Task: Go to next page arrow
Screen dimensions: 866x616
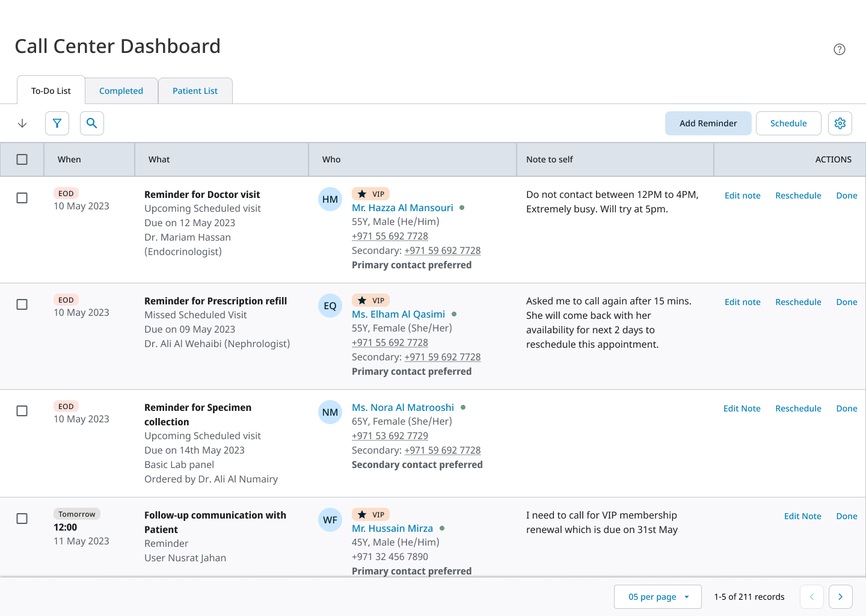Action: 840,597
